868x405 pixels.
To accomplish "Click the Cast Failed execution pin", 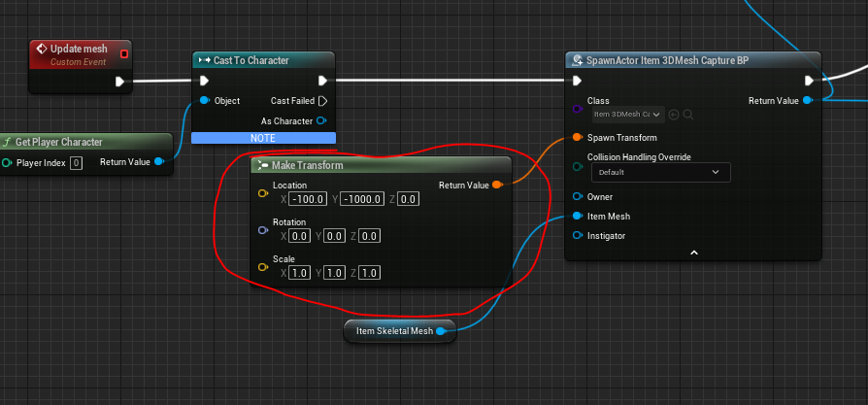I will pos(323,101).
